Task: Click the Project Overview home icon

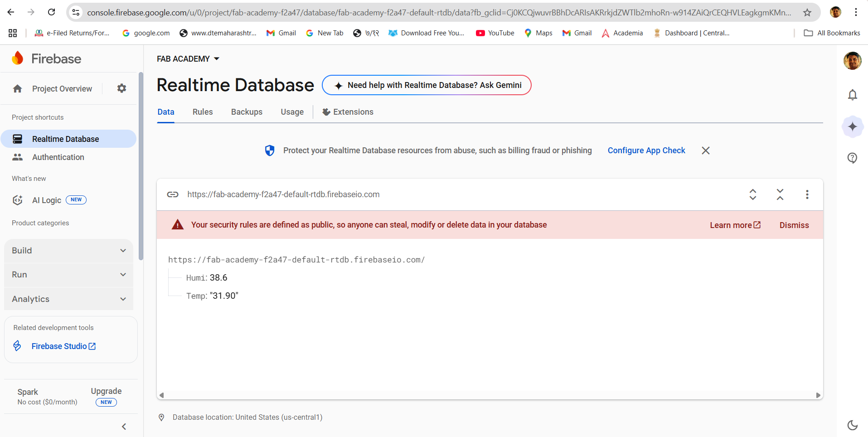Action: 18,88
